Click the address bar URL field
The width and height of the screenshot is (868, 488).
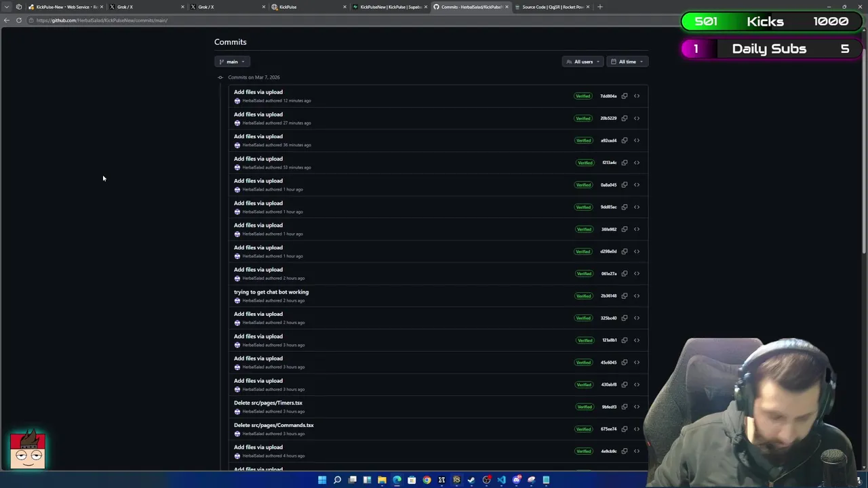point(353,20)
